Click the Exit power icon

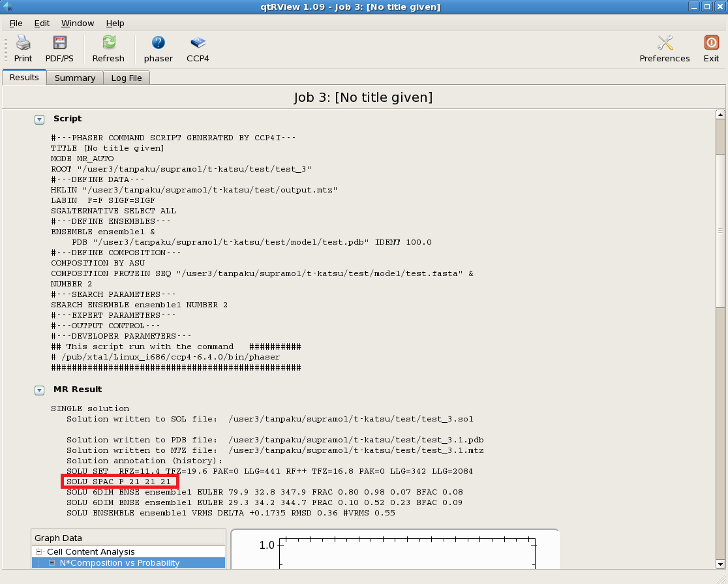pos(711,43)
